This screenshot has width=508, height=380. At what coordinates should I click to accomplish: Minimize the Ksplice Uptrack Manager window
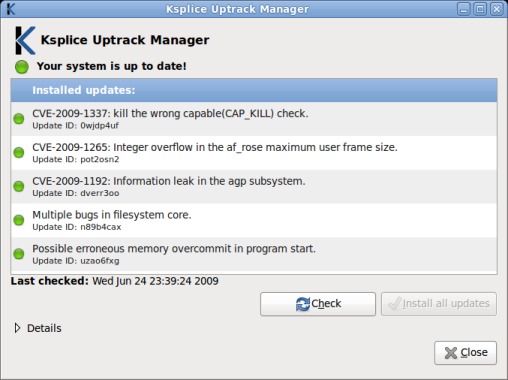(x=463, y=9)
